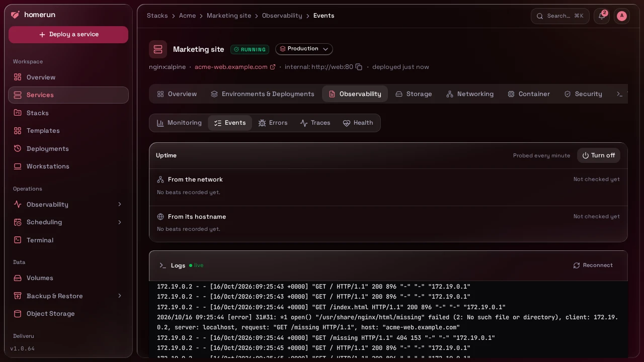Open the Traces sub-tab
The image size is (644, 362).
tap(315, 123)
